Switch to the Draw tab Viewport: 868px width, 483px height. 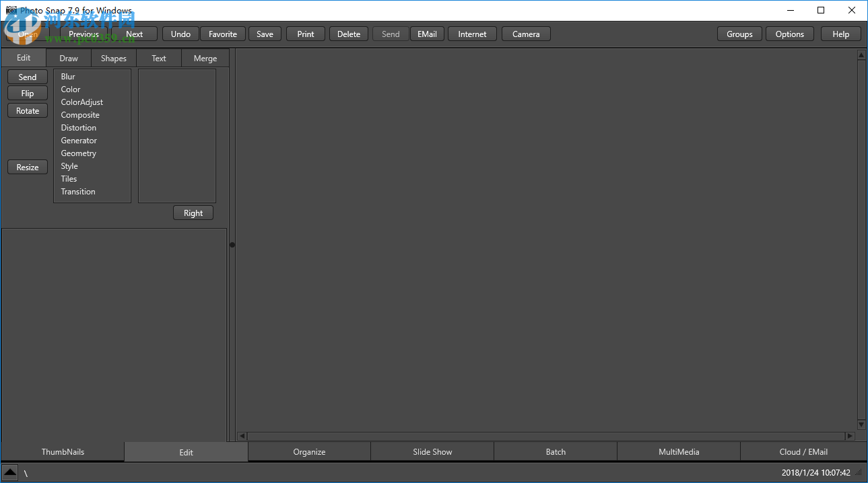point(69,59)
